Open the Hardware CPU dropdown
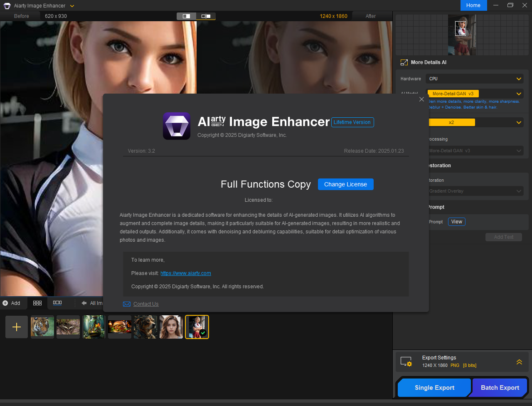This screenshot has height=406, width=532. point(474,79)
